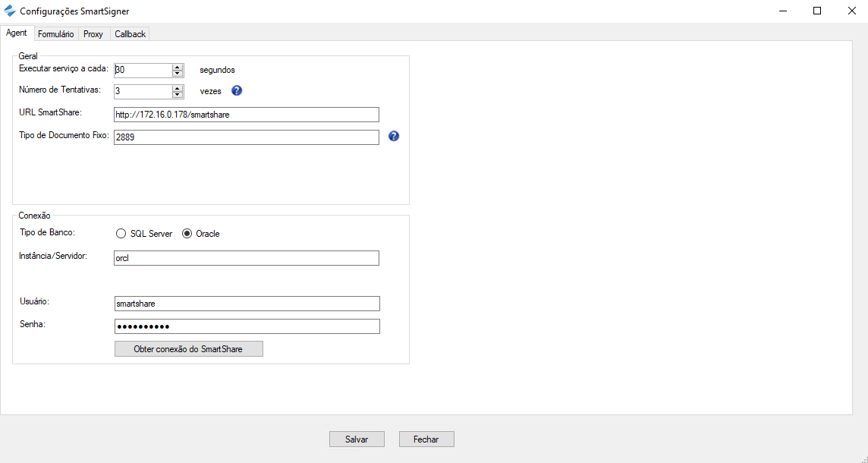This screenshot has height=463, width=868.
Task: Open the Proxy tab
Action: coord(93,34)
